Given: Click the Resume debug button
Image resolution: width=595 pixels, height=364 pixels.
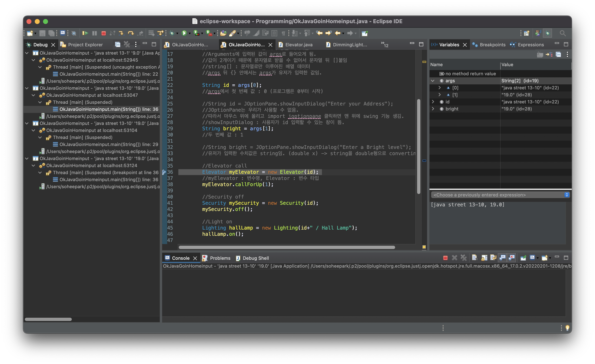Looking at the screenshot, I should point(85,33).
